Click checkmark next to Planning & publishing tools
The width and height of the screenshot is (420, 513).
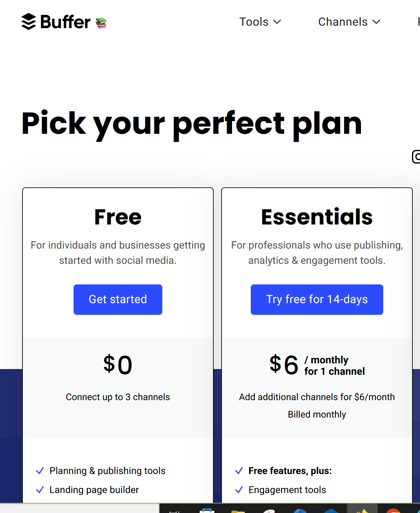[x=40, y=471]
